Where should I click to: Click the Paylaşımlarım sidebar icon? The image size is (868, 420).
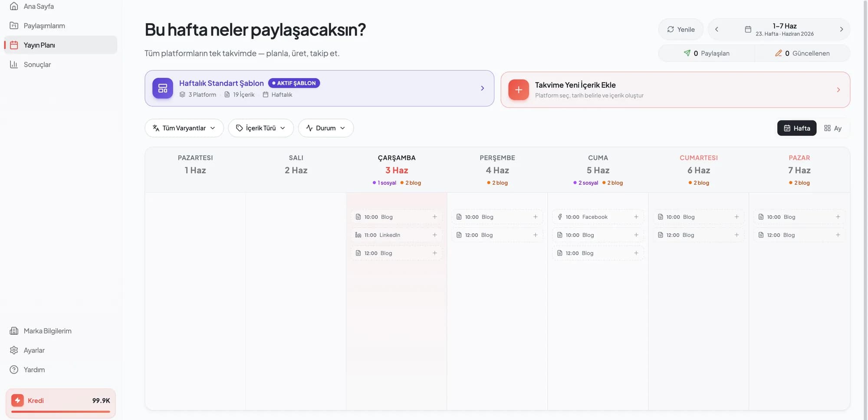tap(14, 26)
